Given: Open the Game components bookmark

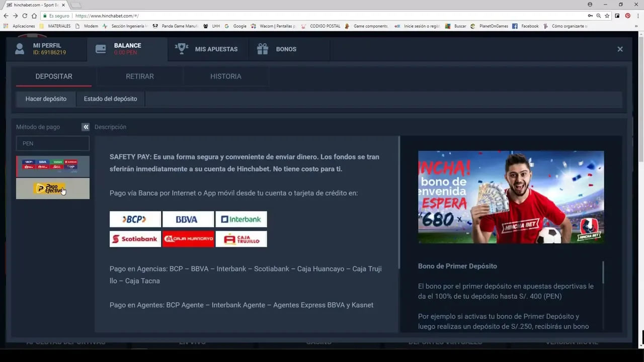Looking at the screenshot, I should [x=366, y=26].
